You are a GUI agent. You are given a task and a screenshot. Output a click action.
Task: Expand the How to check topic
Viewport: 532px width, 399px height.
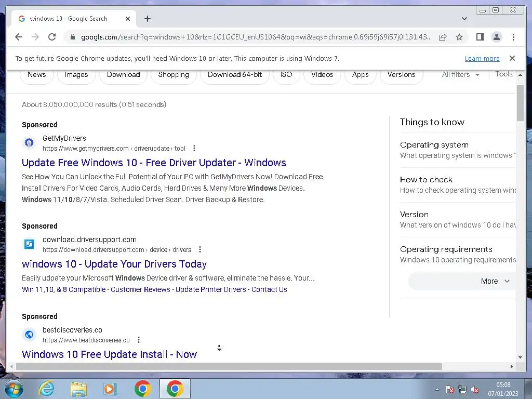458,185
